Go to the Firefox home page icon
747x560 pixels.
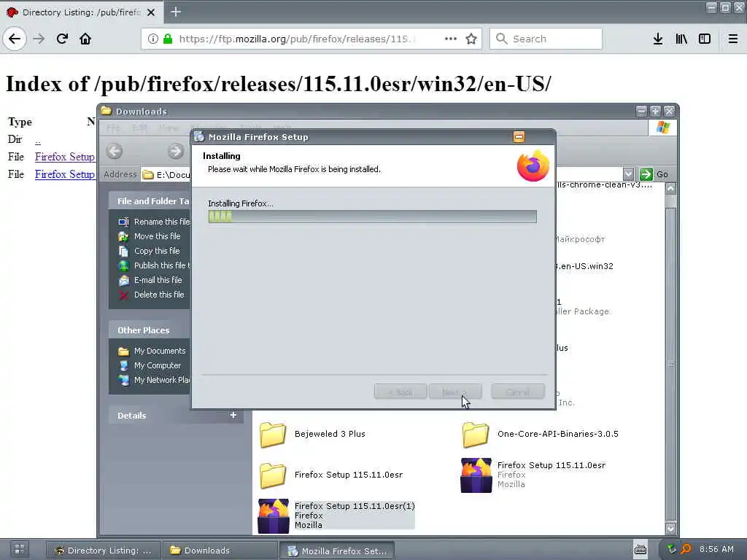(85, 39)
